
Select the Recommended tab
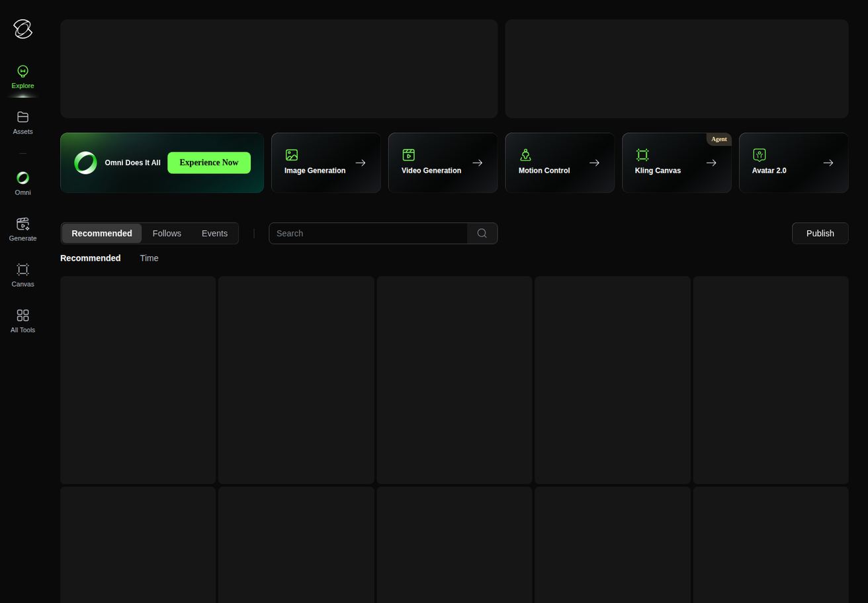pos(102,233)
